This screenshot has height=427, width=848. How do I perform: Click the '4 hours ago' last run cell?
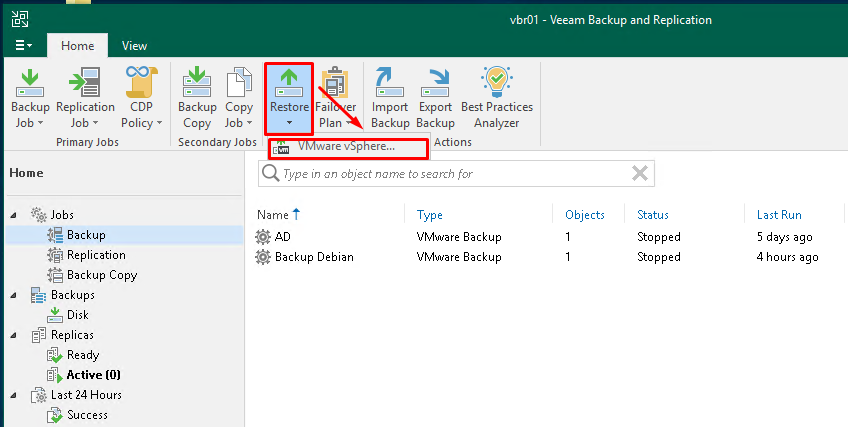click(787, 257)
